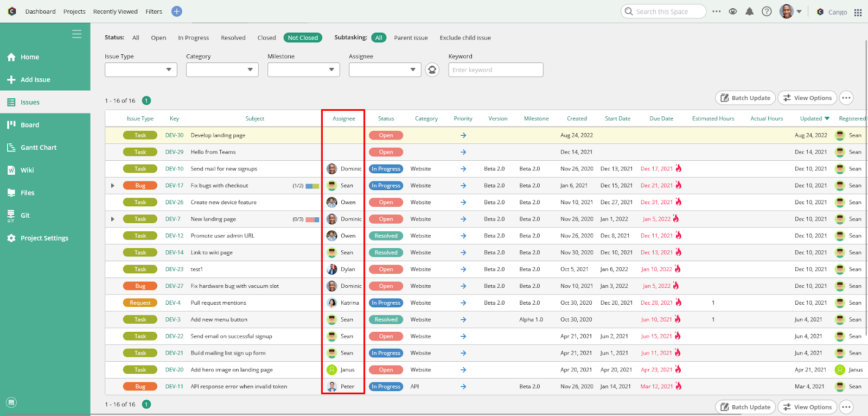Viewport: 868px width, 416px height.
Task: Select the Not Closed status filter
Action: pyautogui.click(x=303, y=37)
